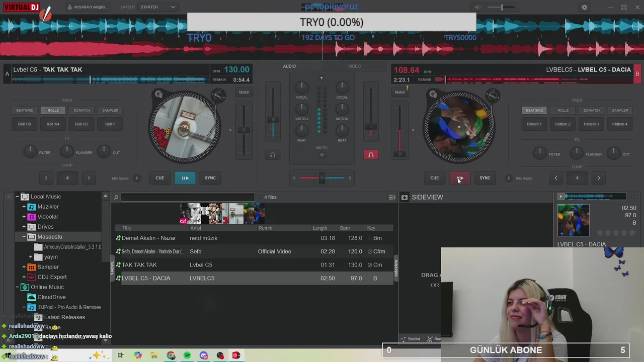Click the deck A volume fader
The height and width of the screenshot is (362, 644).
(x=273, y=120)
